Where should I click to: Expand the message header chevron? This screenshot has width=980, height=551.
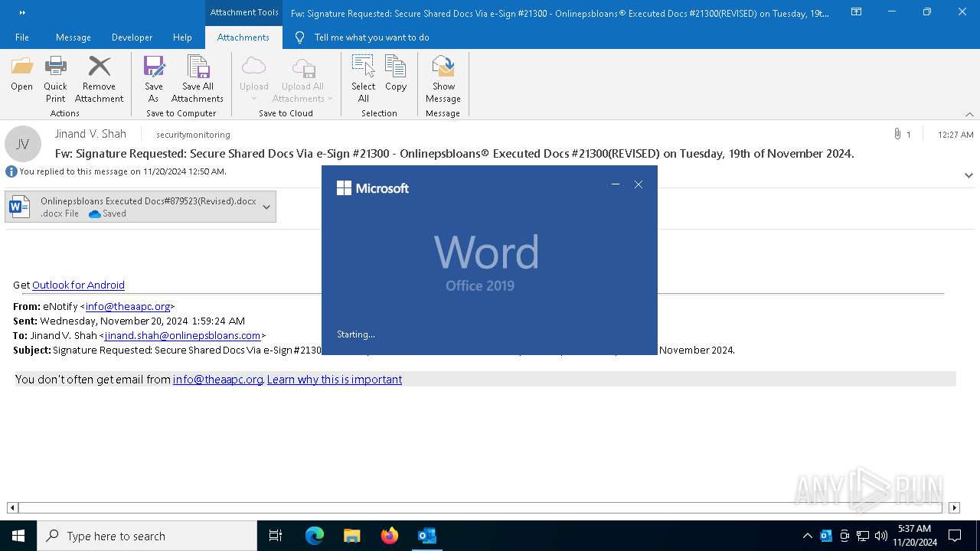[x=969, y=175]
